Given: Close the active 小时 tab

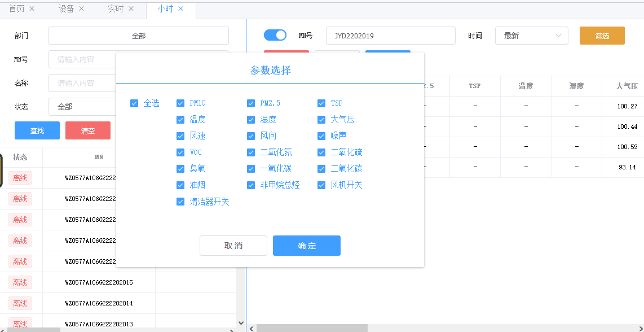Looking at the screenshot, I should click(x=180, y=9).
